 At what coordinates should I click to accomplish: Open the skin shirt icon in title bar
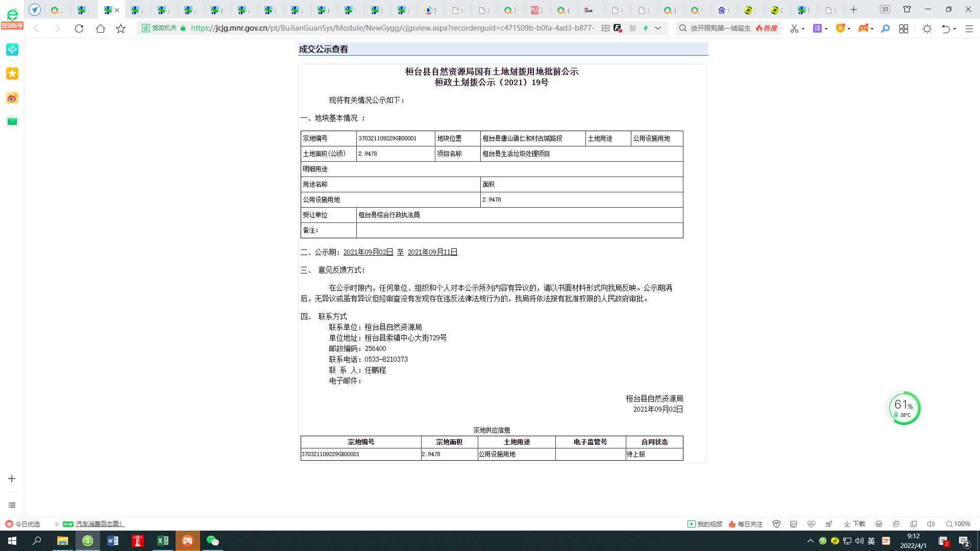(x=907, y=10)
